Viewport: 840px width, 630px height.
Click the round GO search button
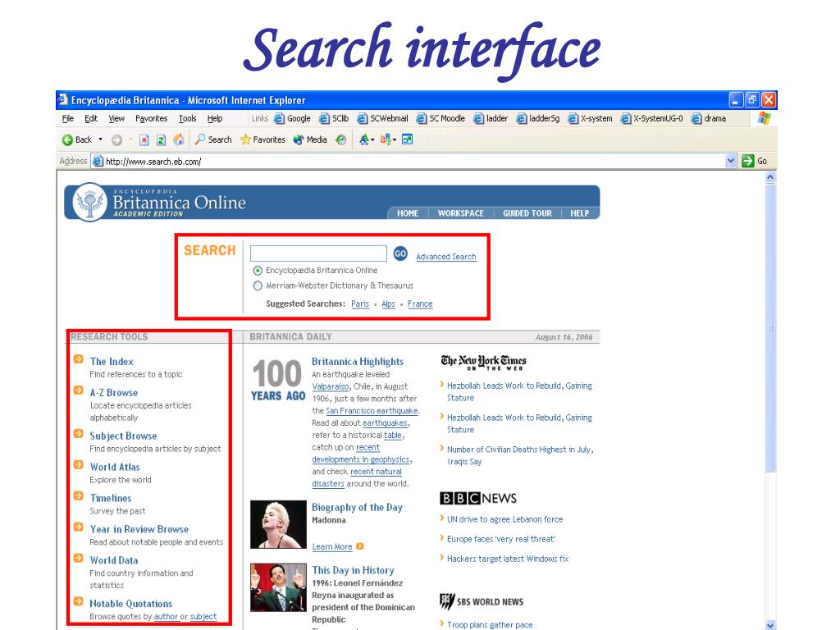coord(400,253)
